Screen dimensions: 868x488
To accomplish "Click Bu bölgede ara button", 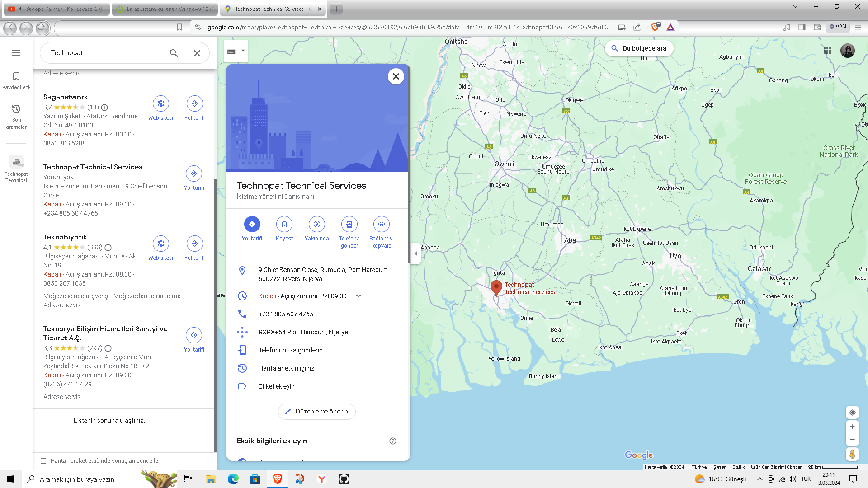I will tap(639, 48).
